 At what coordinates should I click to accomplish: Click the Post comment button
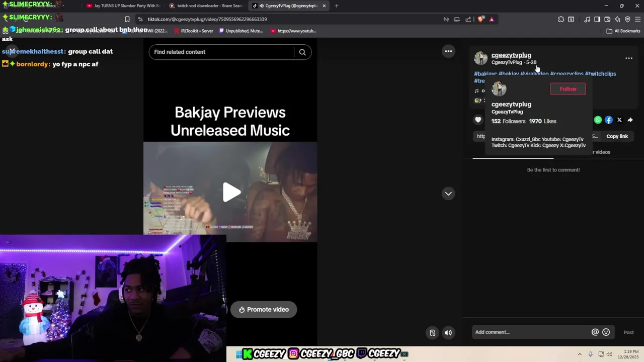(x=629, y=332)
